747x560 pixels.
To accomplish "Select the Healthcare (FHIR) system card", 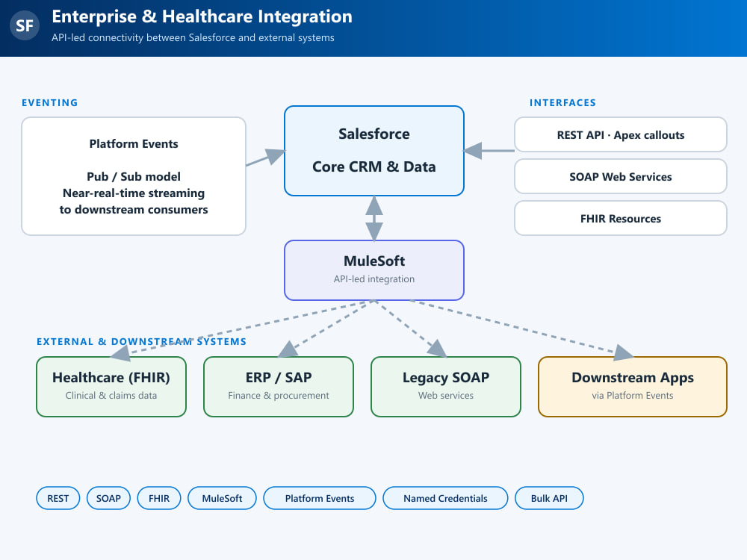I will (x=111, y=387).
